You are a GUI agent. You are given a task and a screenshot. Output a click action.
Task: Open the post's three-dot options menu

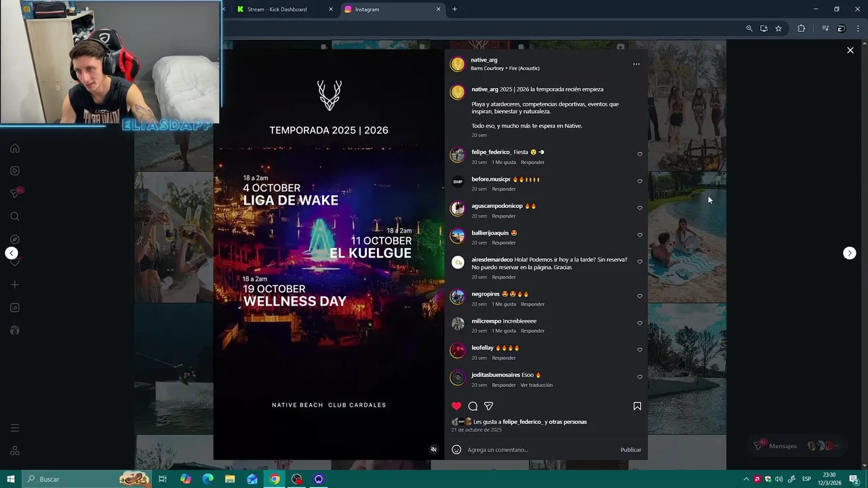(x=636, y=64)
